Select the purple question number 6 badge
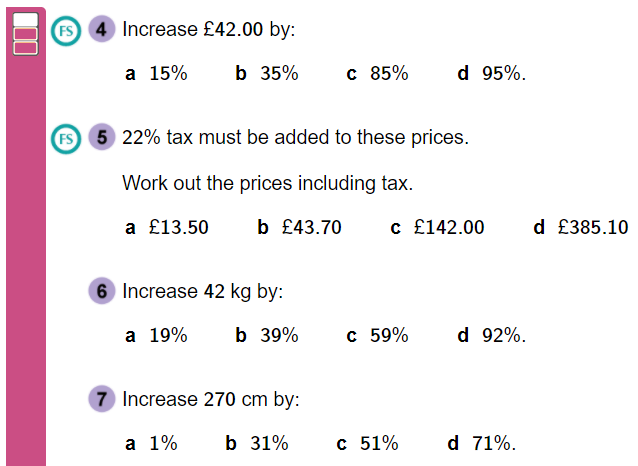Viewport: 638px width, 466px height. pyautogui.click(x=102, y=291)
